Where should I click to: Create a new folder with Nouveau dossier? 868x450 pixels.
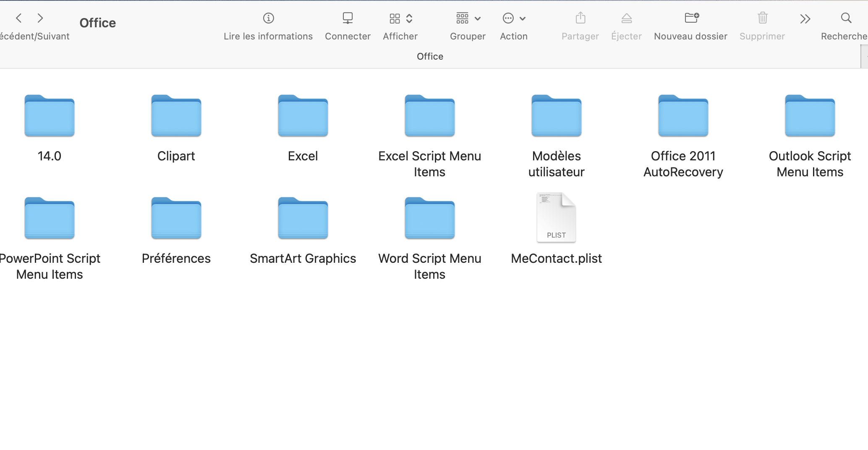(x=691, y=18)
